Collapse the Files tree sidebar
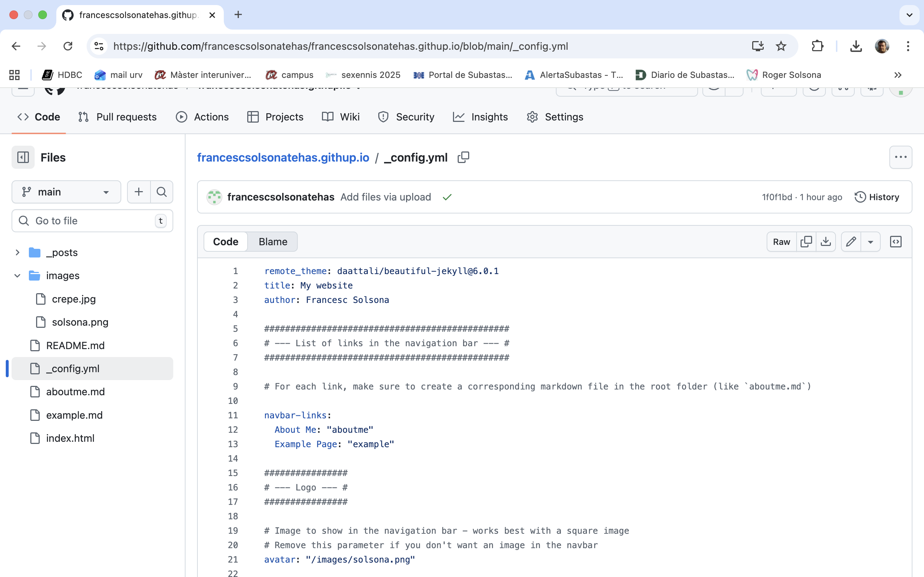This screenshot has width=924, height=577. coord(23,157)
